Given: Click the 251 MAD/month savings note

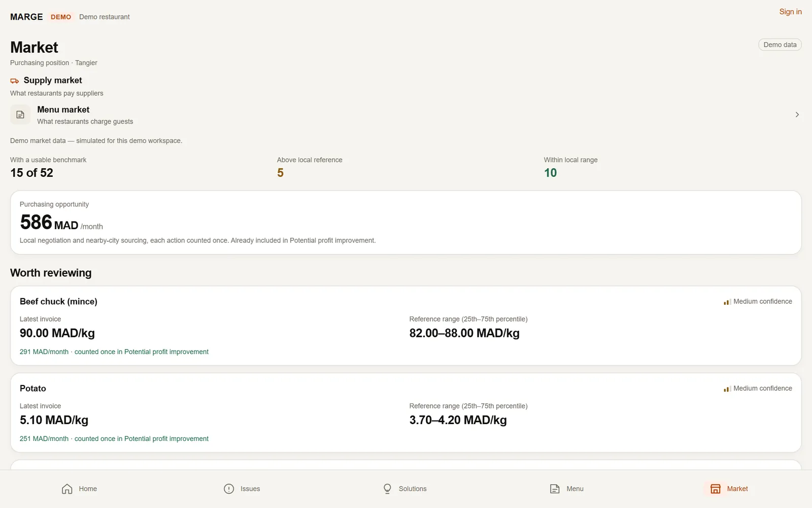Looking at the screenshot, I should point(114,438).
